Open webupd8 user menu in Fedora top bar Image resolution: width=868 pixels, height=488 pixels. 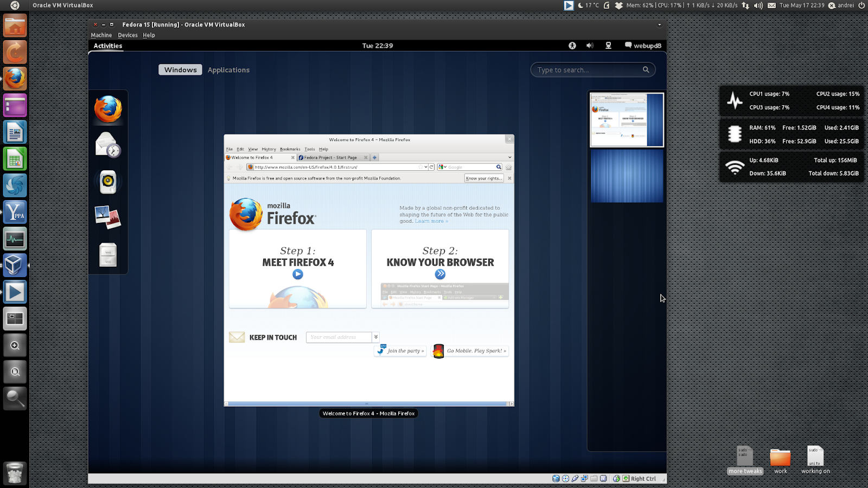pos(643,46)
